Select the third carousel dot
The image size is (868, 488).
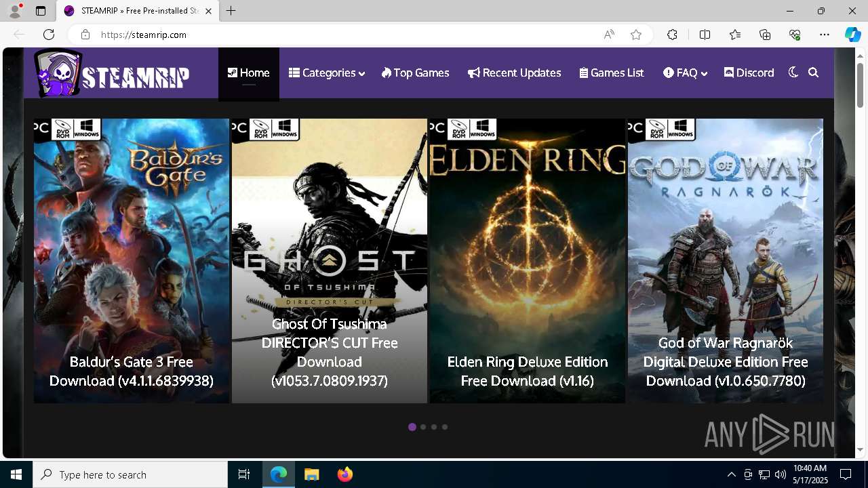pyautogui.click(x=434, y=427)
